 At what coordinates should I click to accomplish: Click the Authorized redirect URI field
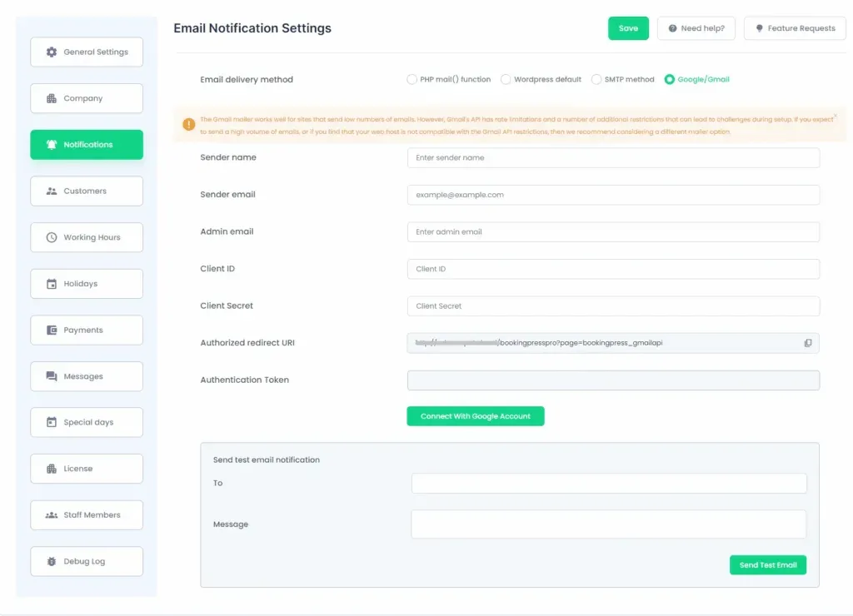(613, 343)
